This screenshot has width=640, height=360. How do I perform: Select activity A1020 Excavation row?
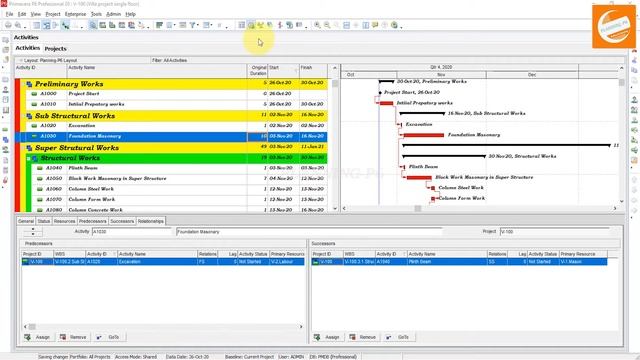(x=177, y=126)
